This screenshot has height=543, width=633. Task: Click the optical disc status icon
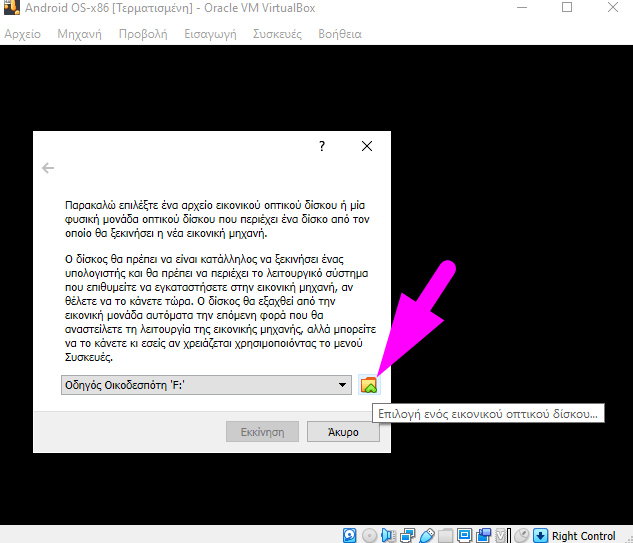[x=369, y=536]
